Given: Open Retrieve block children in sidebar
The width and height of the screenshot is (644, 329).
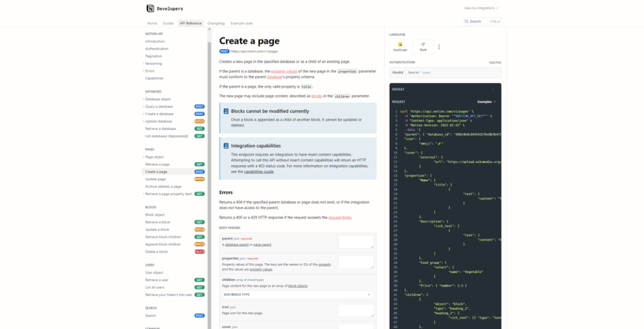Looking at the screenshot, I should [163, 237].
